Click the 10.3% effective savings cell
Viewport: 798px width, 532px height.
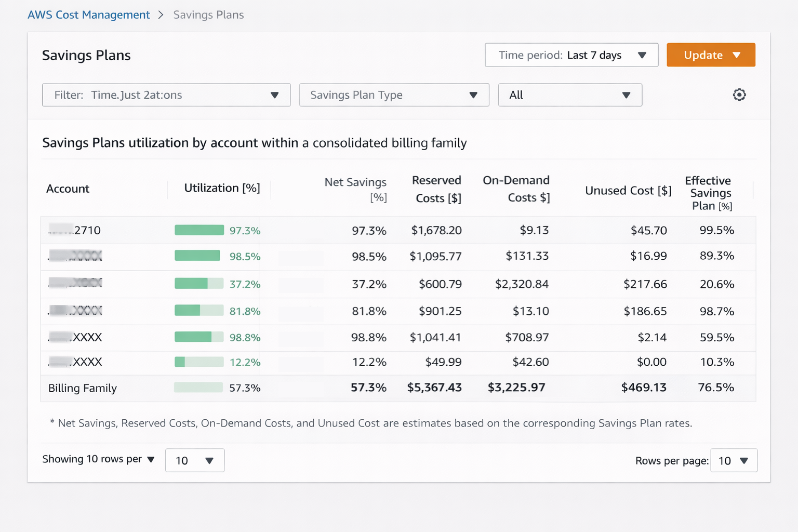pos(717,362)
